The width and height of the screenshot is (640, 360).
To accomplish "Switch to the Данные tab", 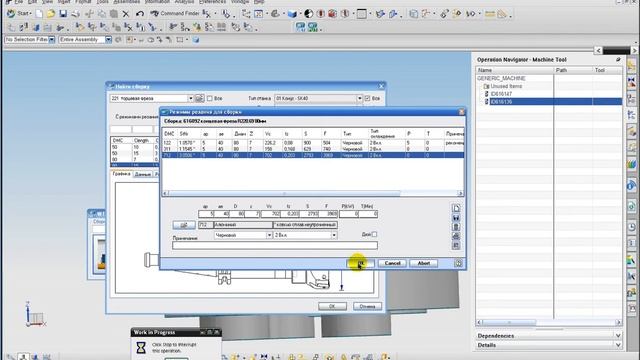I will [142, 174].
